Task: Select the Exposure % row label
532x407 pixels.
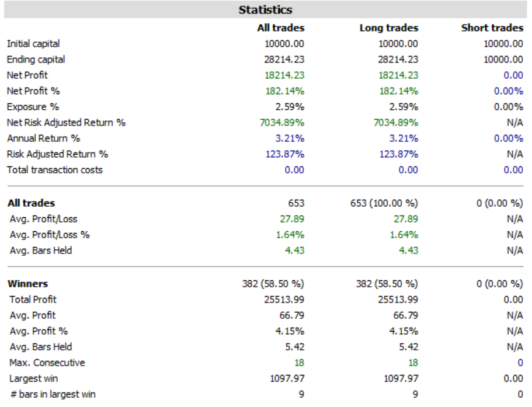Action: [x=33, y=107]
